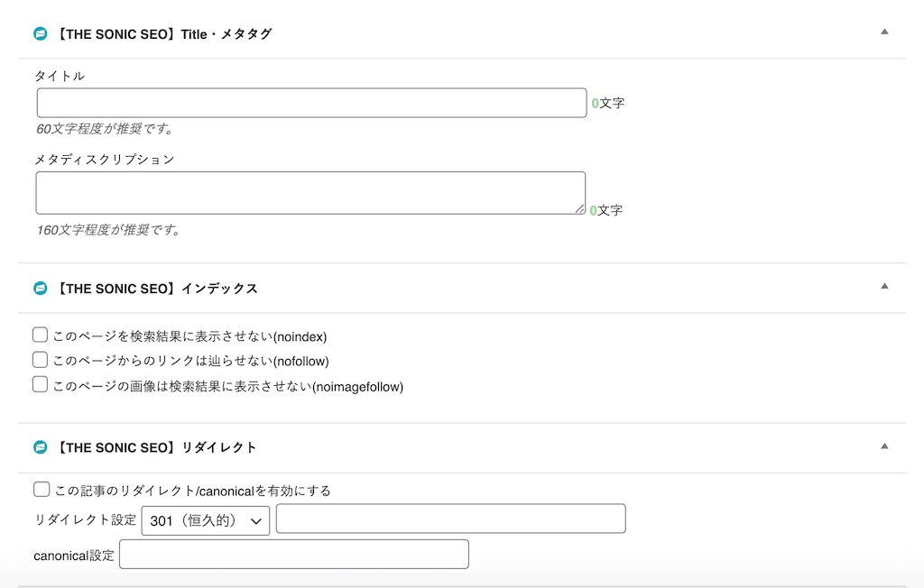This screenshot has height=588, width=924.
Task: Click the リダイレクト設定 label
Action: pos(86,519)
